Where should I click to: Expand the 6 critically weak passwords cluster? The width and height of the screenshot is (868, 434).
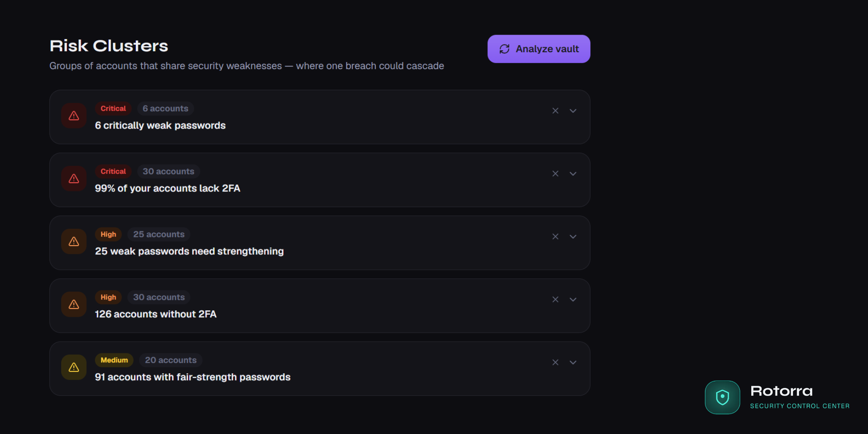pyautogui.click(x=573, y=111)
